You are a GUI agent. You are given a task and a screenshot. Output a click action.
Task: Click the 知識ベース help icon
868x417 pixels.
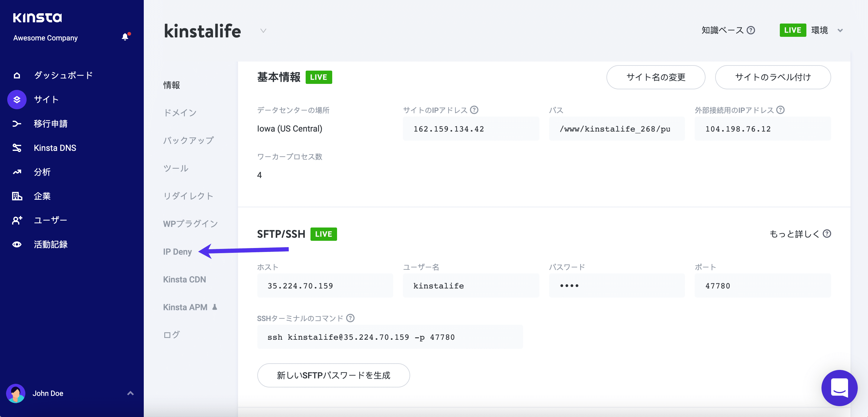(751, 30)
